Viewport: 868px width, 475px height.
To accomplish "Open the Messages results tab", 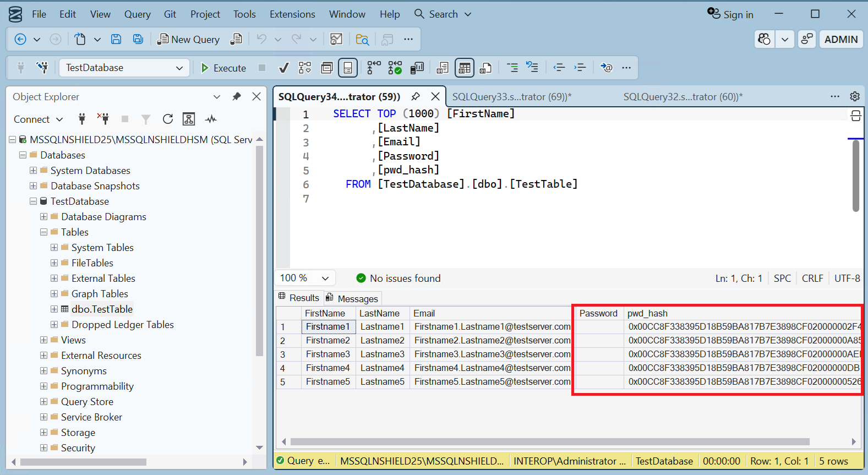I will pos(352,298).
